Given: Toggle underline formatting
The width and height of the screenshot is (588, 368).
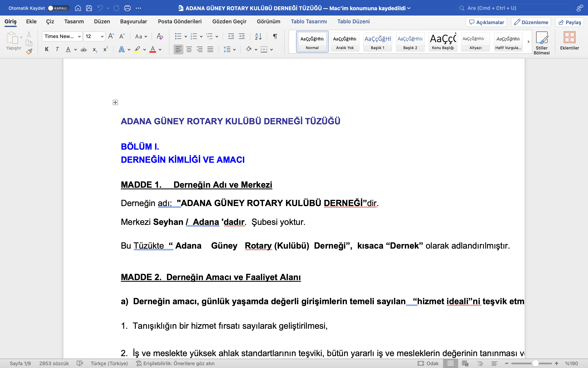Looking at the screenshot, I should point(68,50).
